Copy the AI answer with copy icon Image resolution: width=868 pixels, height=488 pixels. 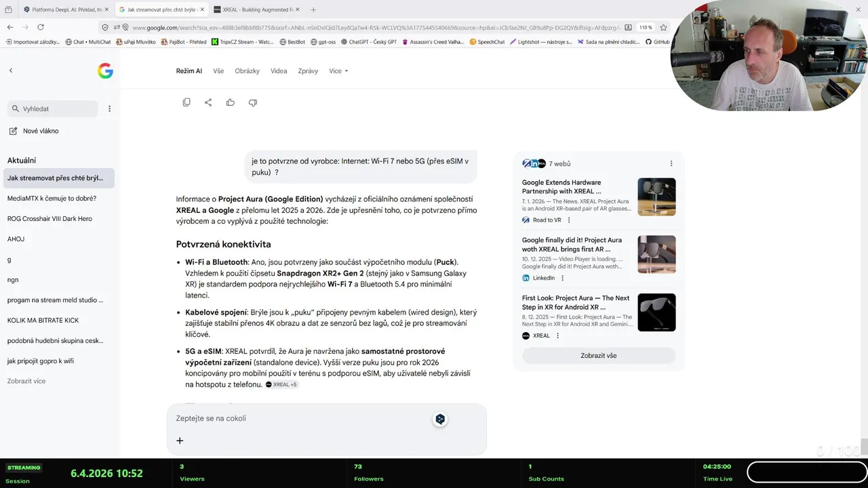pos(186,102)
